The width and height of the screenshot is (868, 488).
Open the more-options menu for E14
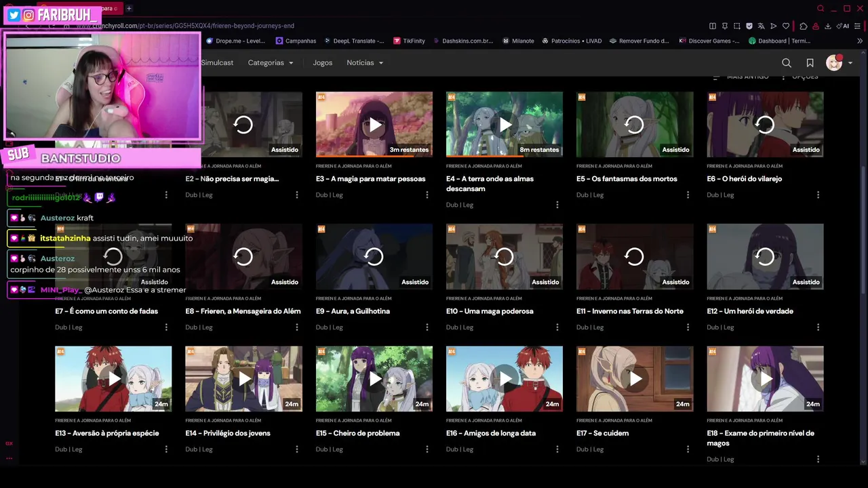[296, 449]
